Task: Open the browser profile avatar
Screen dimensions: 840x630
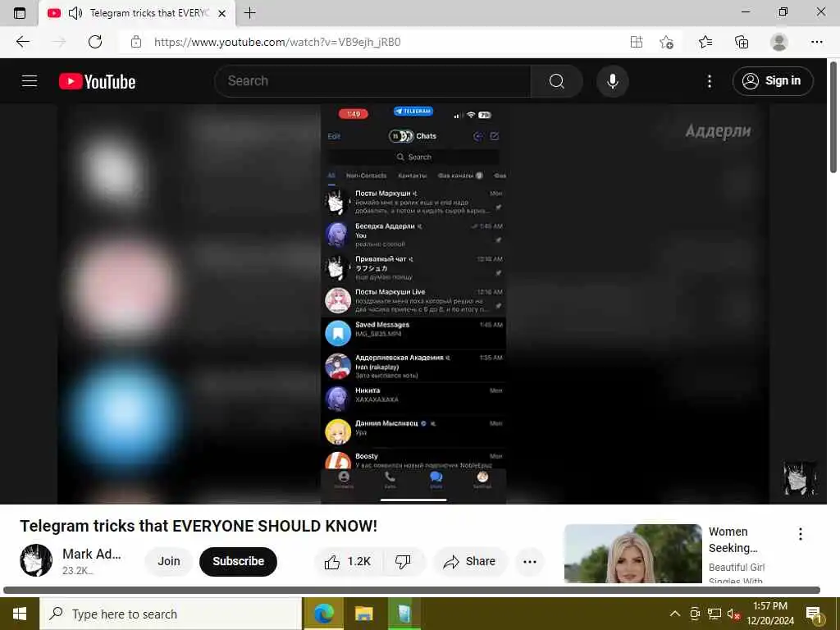Action: [x=779, y=42]
